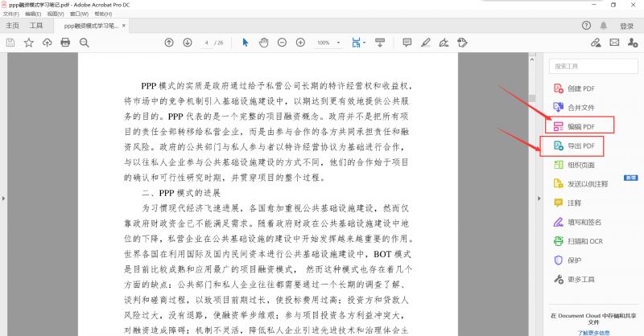Click the page number input field
The width and height of the screenshot is (644, 336).
click(208, 43)
